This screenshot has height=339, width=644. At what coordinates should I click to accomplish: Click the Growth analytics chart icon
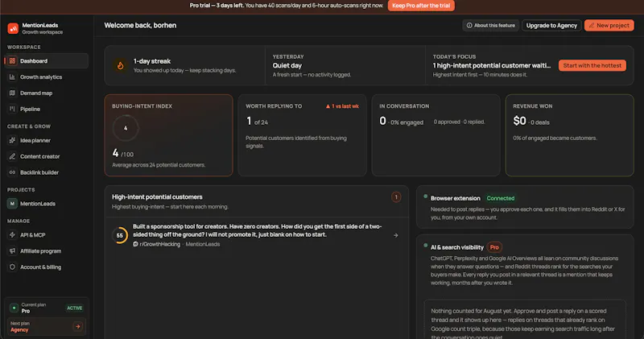click(x=12, y=76)
